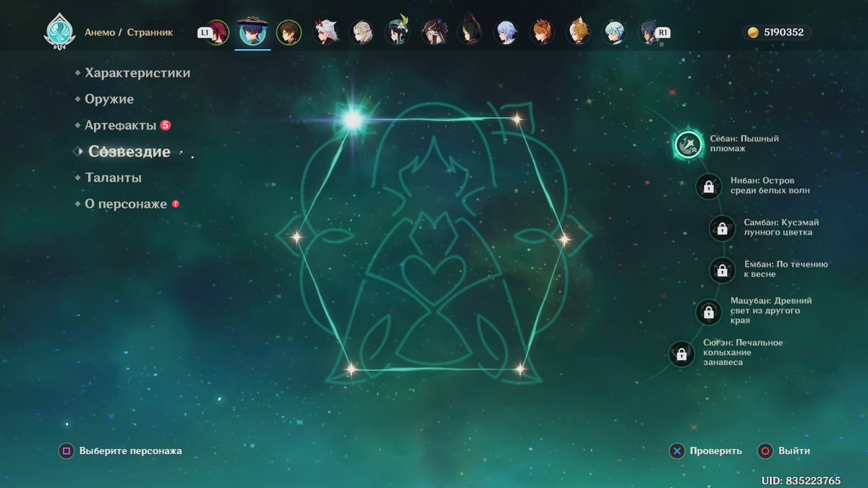Image resolution: width=868 pixels, height=488 pixels.
Task: Select the character with dark jackal headdress
Action: [x=434, y=33]
